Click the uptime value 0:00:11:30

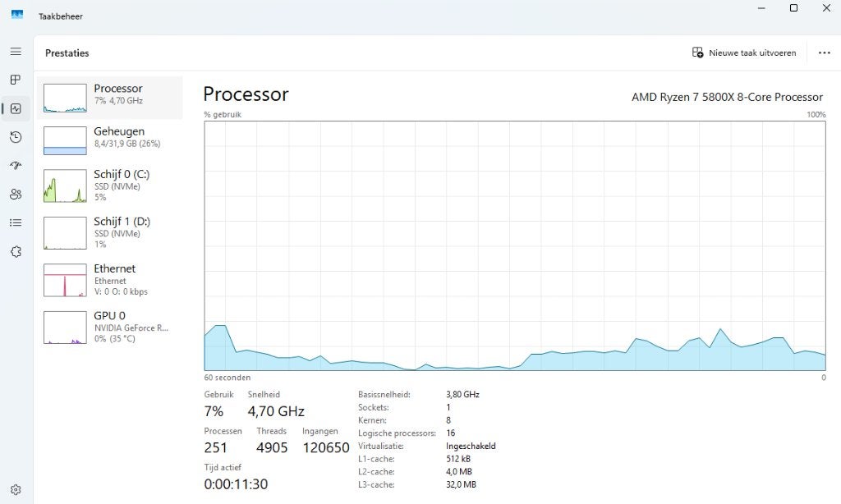[x=236, y=484]
